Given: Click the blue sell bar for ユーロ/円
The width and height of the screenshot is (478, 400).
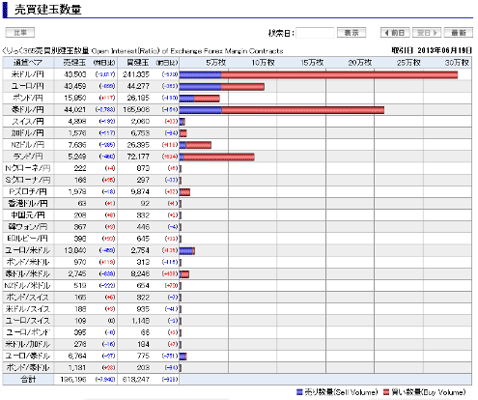Looking at the screenshot, I should click(x=200, y=87).
